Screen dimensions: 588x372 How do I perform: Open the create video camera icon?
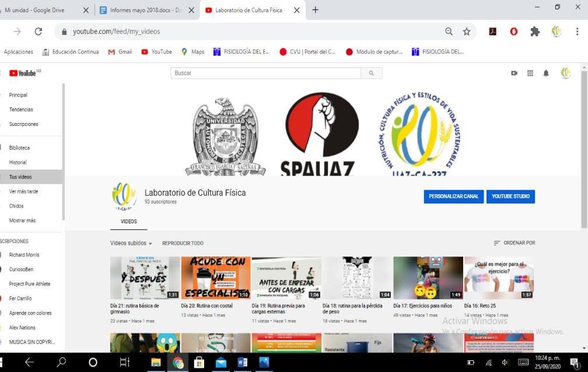point(514,73)
